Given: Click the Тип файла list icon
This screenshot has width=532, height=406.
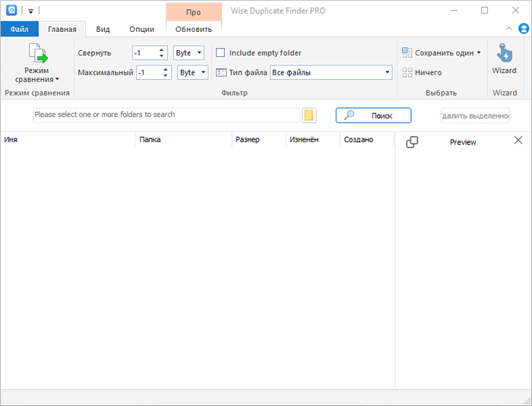Looking at the screenshot, I should click(x=221, y=73).
